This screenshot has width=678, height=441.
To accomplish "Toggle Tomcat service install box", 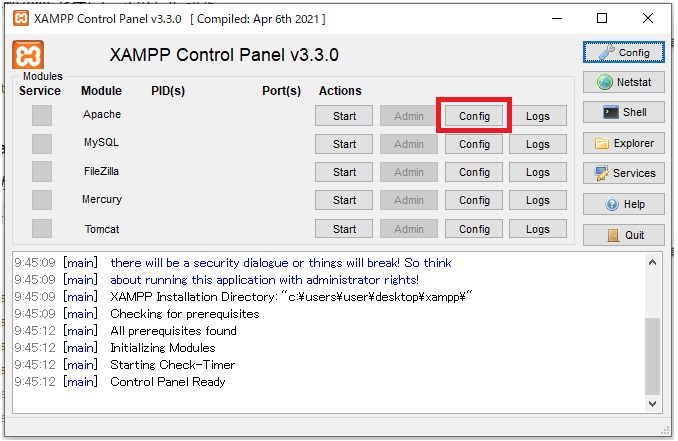I will point(42,228).
